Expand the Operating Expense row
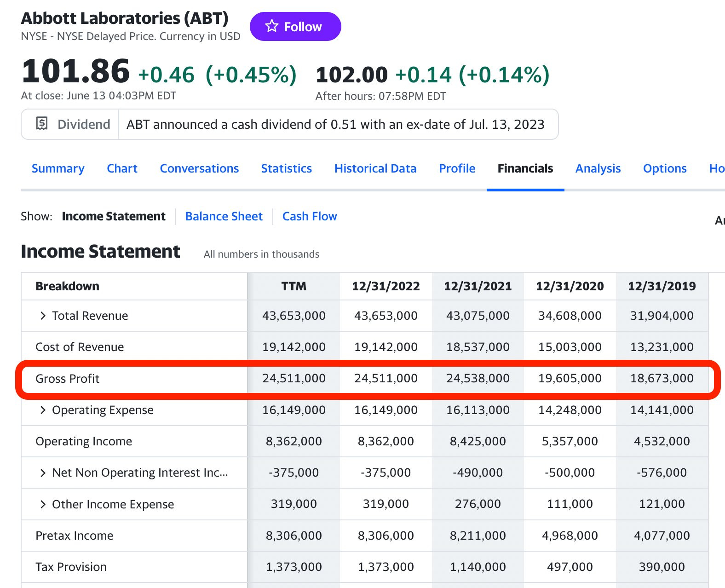 coord(43,410)
